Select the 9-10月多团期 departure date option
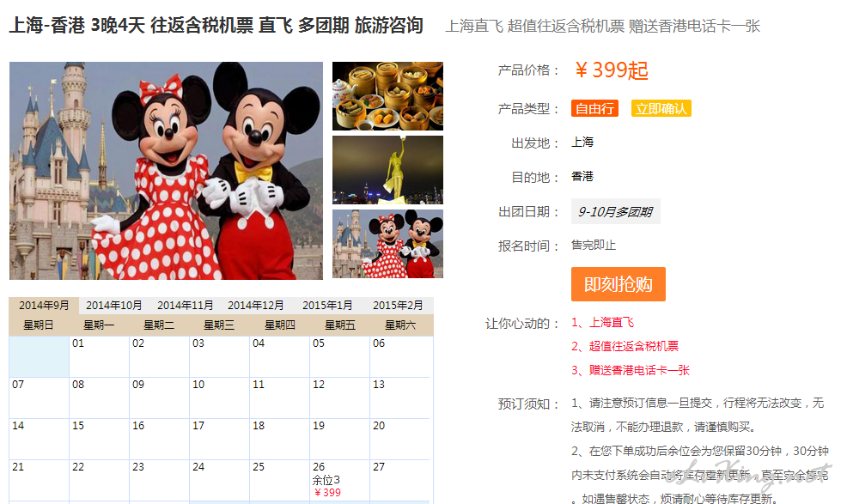This screenshot has height=504, width=841. pyautogui.click(x=615, y=212)
